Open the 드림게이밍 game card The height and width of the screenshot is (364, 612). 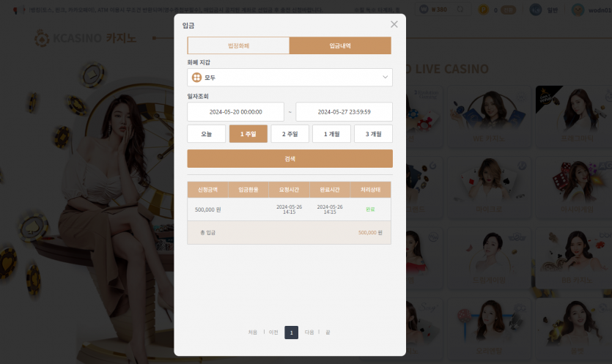pos(489,259)
